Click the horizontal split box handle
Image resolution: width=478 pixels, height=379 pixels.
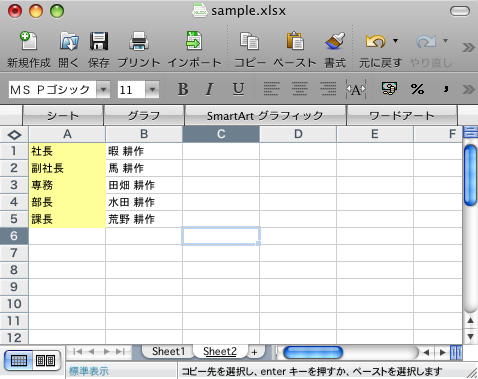pyautogui.click(x=456, y=352)
